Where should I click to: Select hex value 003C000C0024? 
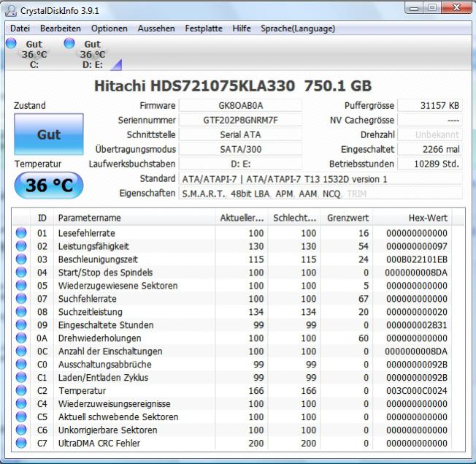417,390
